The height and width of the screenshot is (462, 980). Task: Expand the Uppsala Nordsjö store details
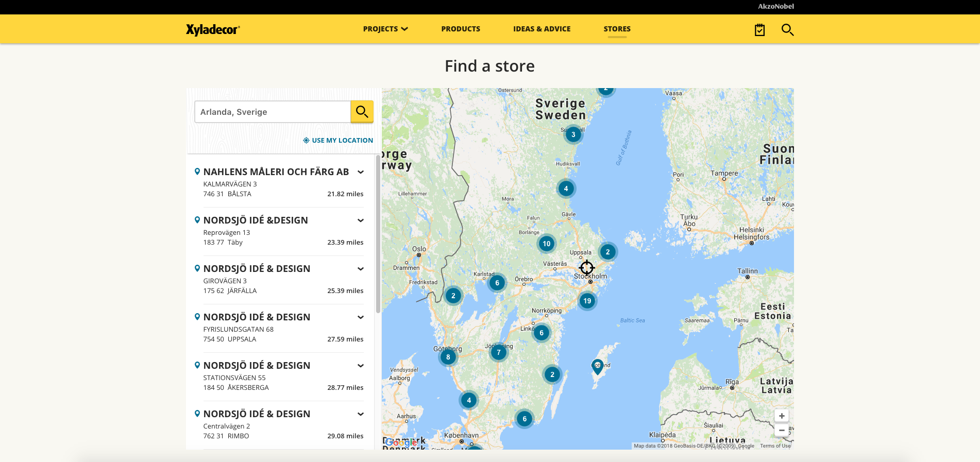(361, 317)
